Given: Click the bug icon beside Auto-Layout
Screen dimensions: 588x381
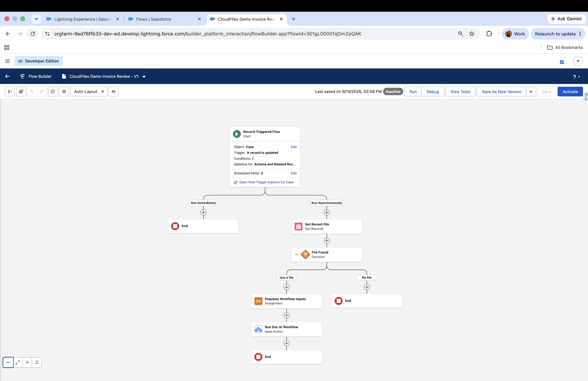Looking at the screenshot, I should click(114, 92).
